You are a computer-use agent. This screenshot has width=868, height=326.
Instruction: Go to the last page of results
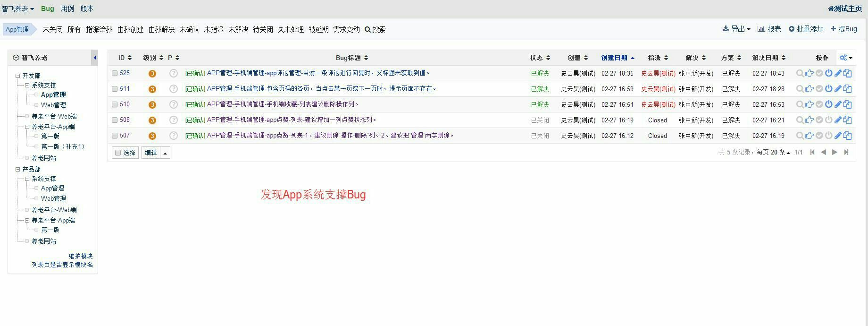(846, 152)
